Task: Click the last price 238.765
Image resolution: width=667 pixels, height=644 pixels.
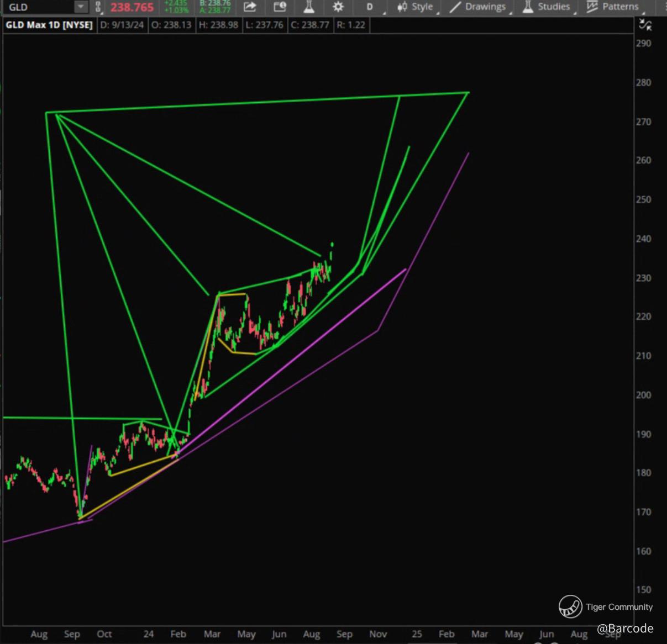Action: coord(132,7)
